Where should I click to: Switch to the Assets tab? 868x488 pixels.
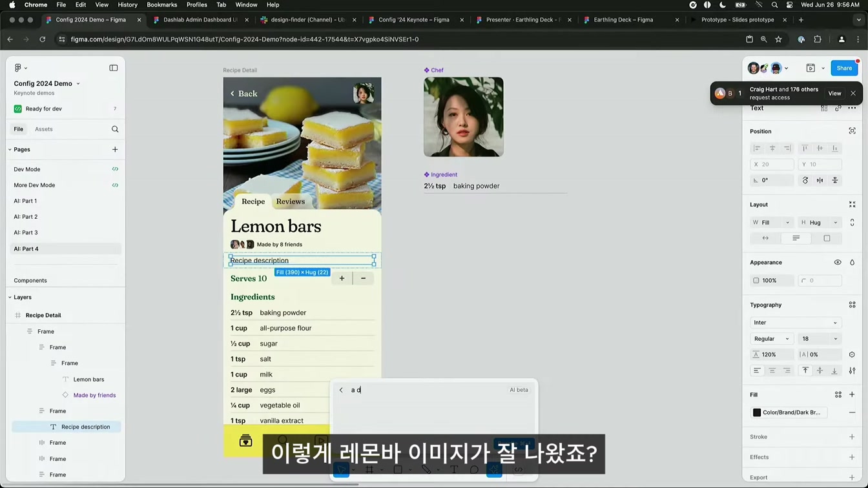[x=44, y=129]
